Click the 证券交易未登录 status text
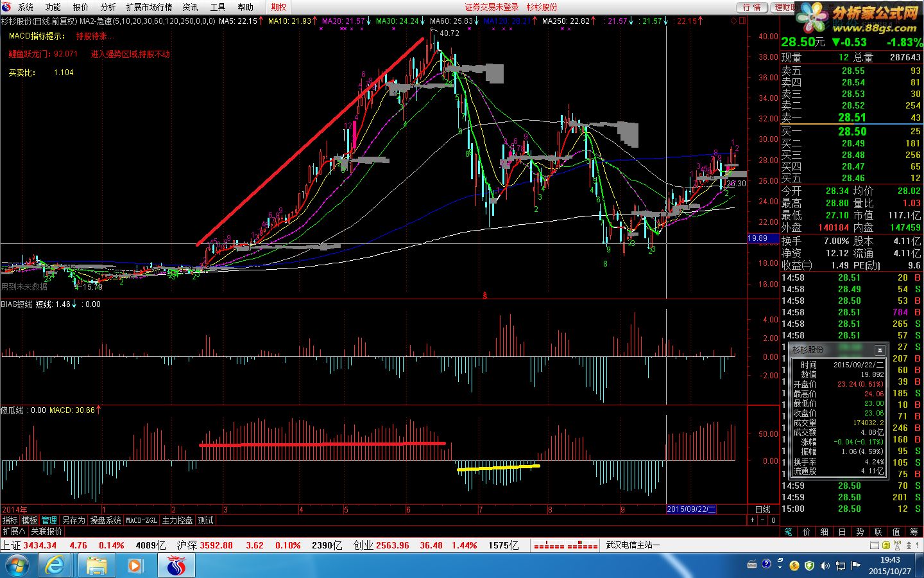924x578 pixels. pyautogui.click(x=492, y=7)
